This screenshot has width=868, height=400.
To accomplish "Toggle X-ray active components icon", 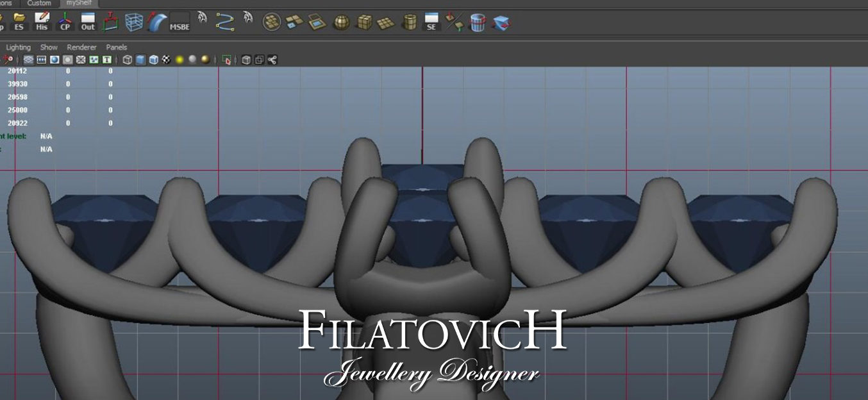I will pos(259,60).
